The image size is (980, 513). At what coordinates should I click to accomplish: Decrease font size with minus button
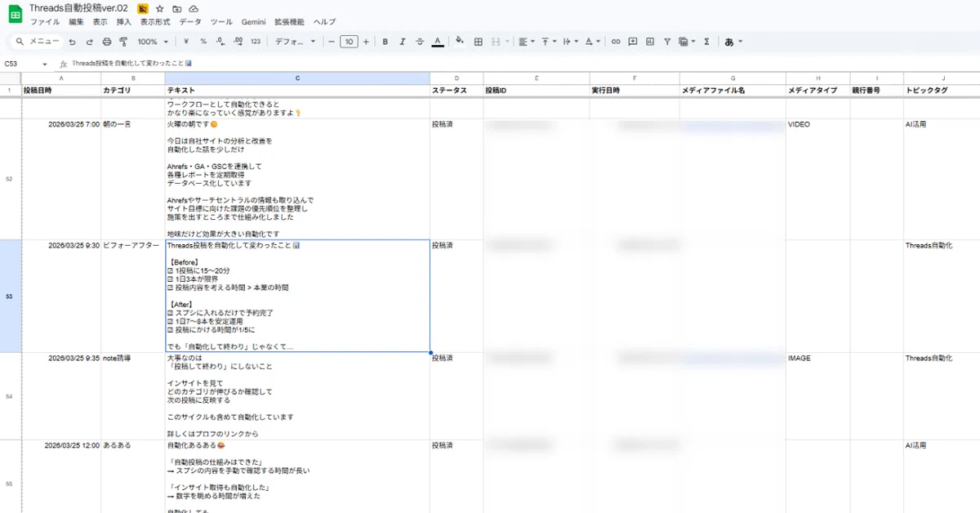(x=331, y=42)
